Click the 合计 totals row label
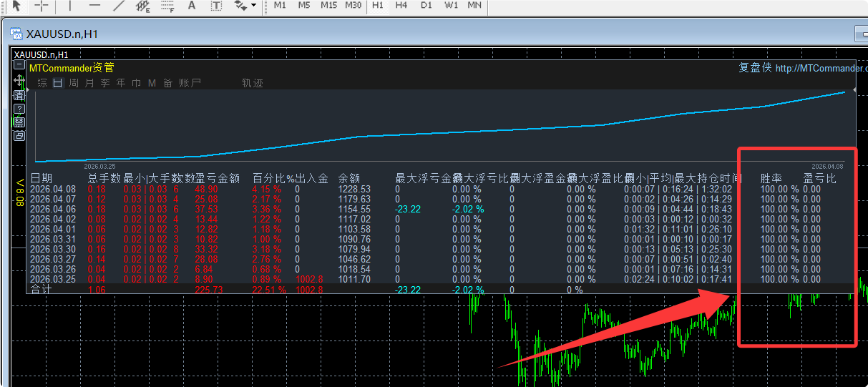 tap(41, 290)
